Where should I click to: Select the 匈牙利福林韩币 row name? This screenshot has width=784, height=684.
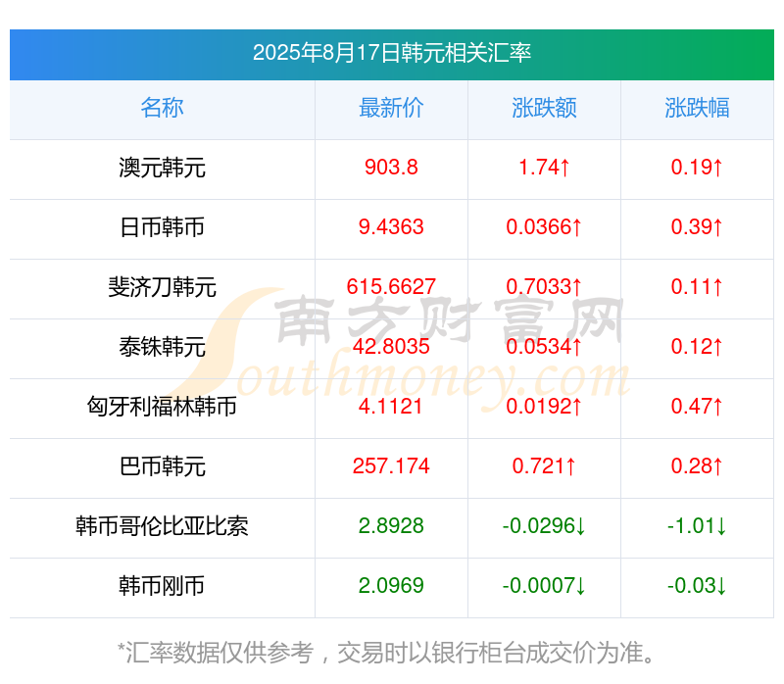(x=162, y=407)
